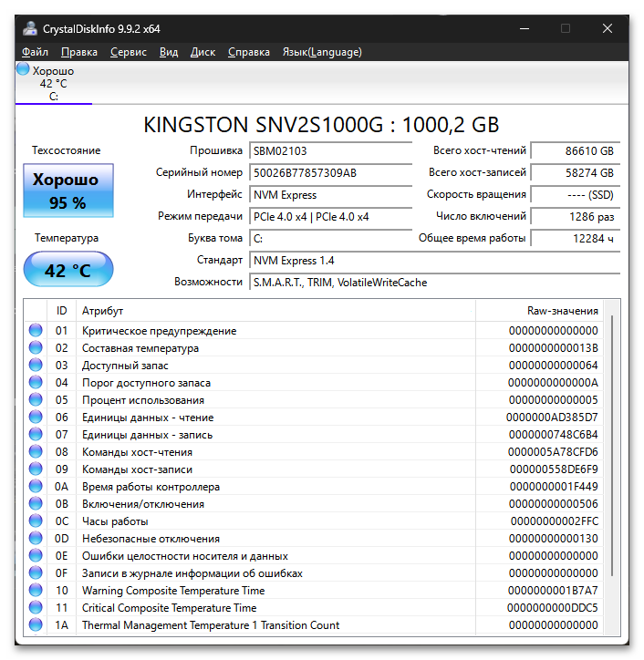Click the firmware field SBM02103
Screen dimensions: 644x660
(330, 151)
